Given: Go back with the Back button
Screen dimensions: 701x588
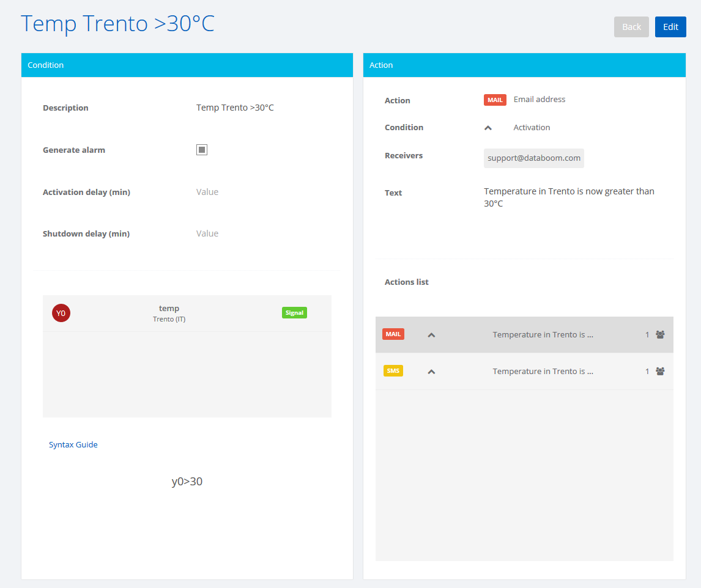Looking at the screenshot, I should [631, 27].
